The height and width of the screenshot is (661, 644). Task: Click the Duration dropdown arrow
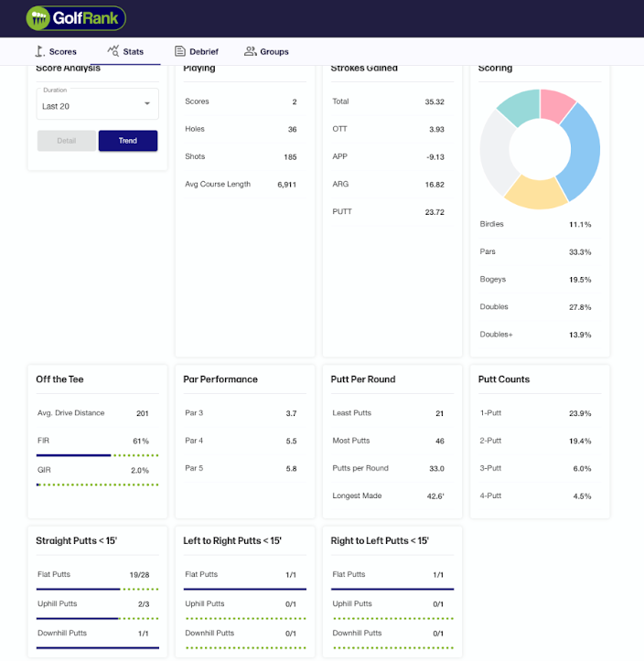pos(147,105)
